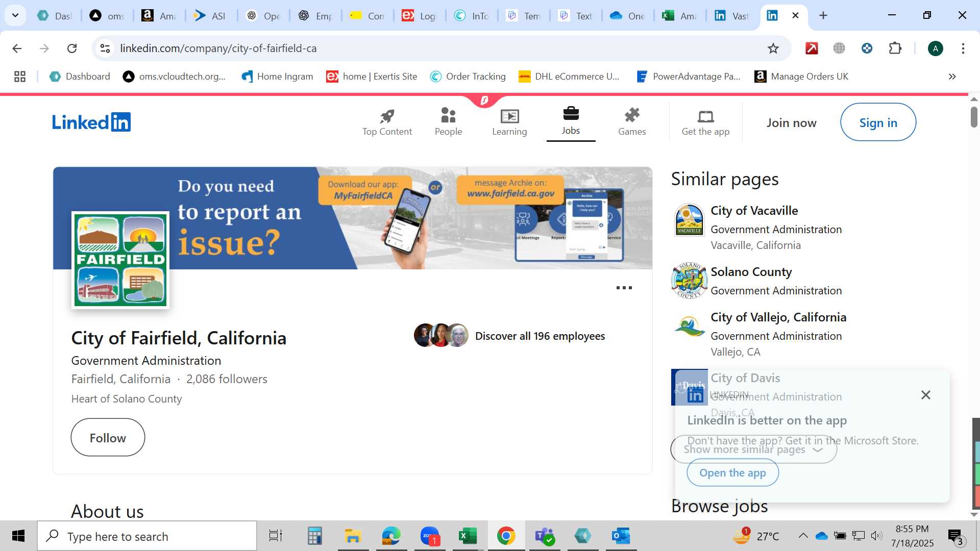The height and width of the screenshot is (551, 980).
Task: Click the red arrow extension icon
Action: point(812,48)
